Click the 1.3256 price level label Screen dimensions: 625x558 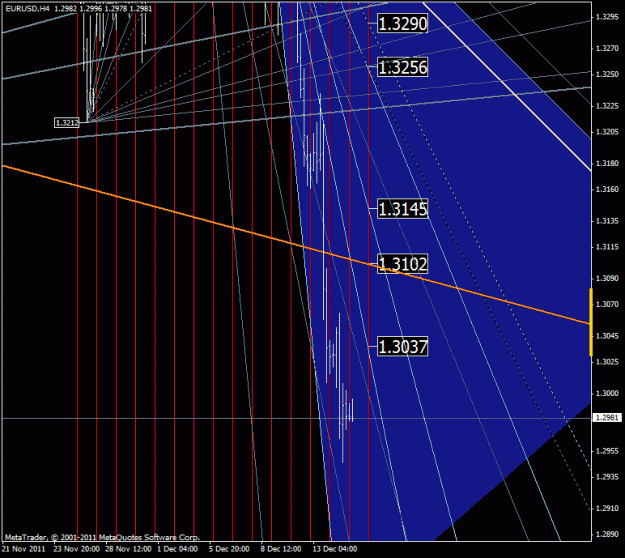coord(403,67)
